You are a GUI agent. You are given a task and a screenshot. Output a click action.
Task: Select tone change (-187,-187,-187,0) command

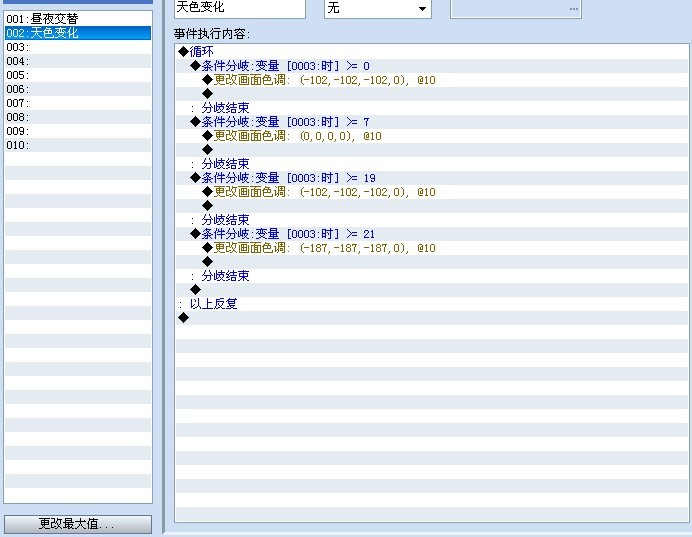coord(432,248)
